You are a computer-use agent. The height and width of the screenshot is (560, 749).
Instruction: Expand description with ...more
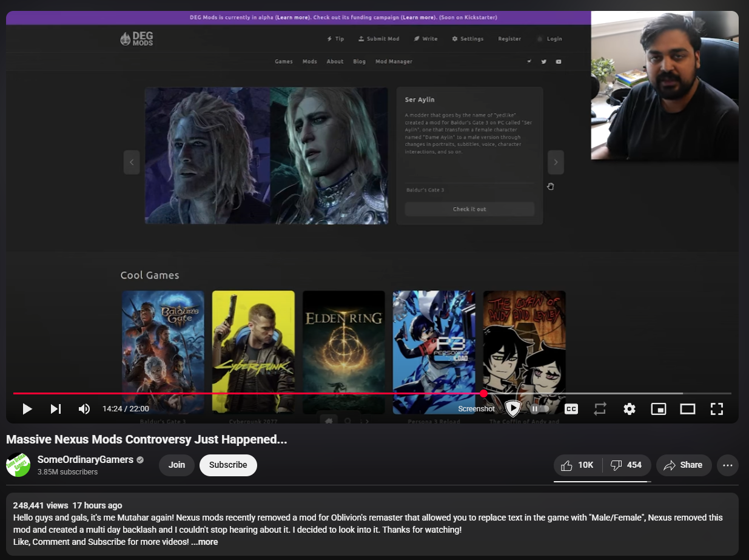pyautogui.click(x=204, y=542)
